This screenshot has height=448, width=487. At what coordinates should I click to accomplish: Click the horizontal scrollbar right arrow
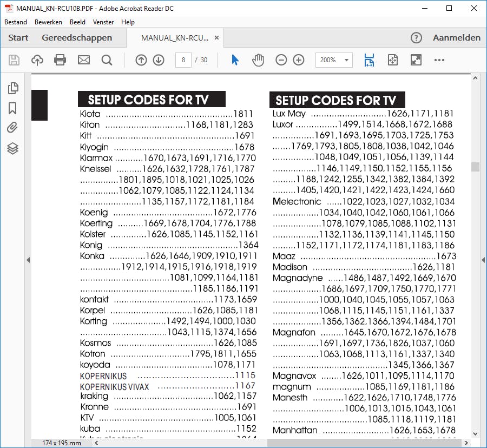point(466,443)
